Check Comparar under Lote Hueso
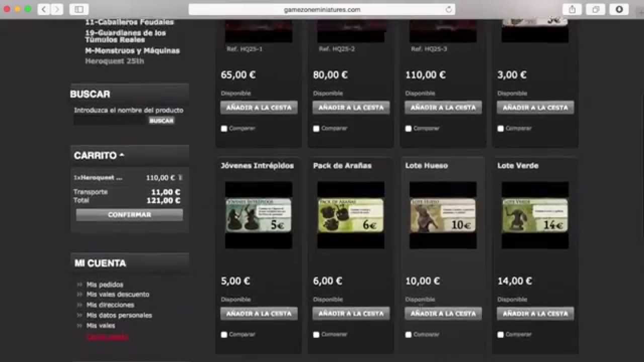644x362 pixels. click(x=408, y=334)
